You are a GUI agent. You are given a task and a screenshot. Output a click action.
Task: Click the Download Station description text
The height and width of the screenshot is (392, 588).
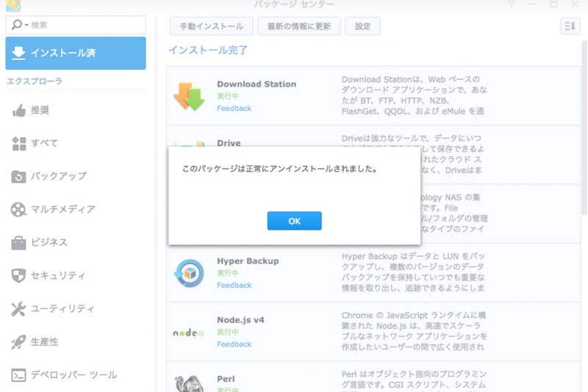414,95
